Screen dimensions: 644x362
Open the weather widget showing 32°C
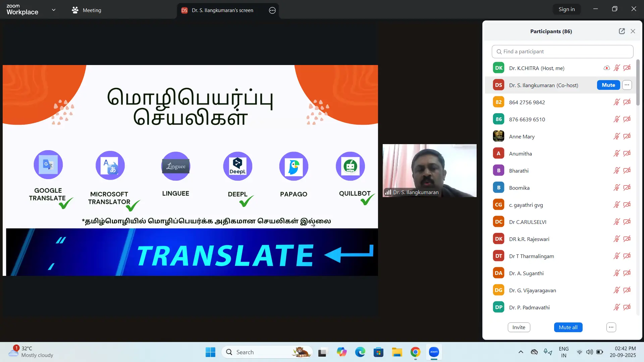(x=31, y=352)
